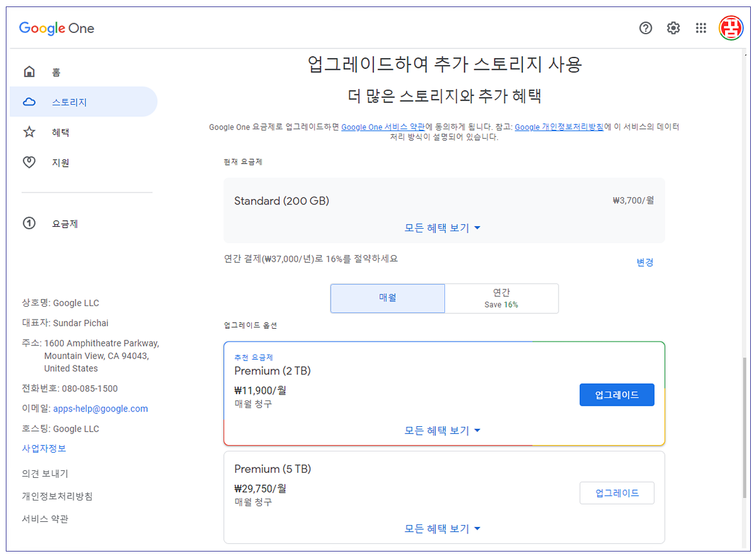Select the 매월 billing option
Image resolution: width=756 pixels, height=558 pixels.
[387, 298]
